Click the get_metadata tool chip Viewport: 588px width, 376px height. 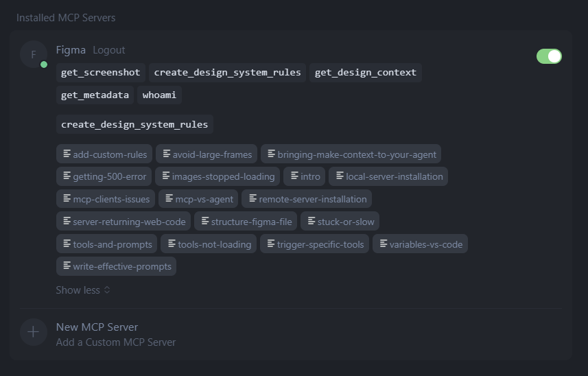tap(95, 95)
